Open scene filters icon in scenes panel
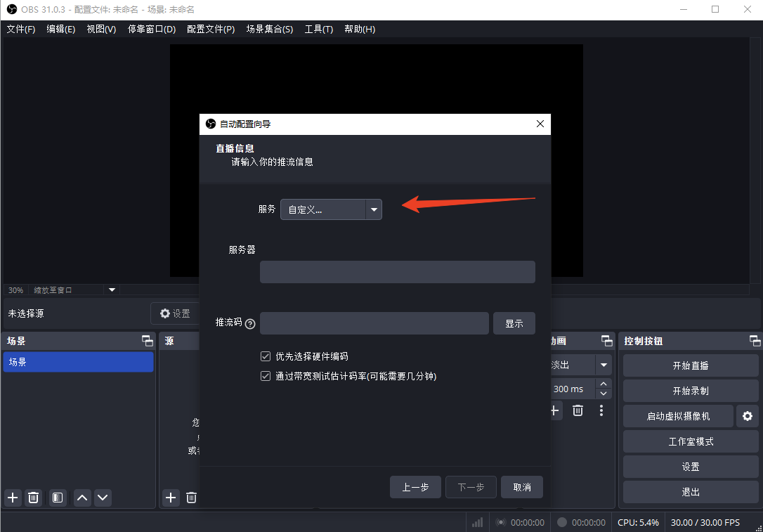The width and height of the screenshot is (763, 532). [57, 498]
